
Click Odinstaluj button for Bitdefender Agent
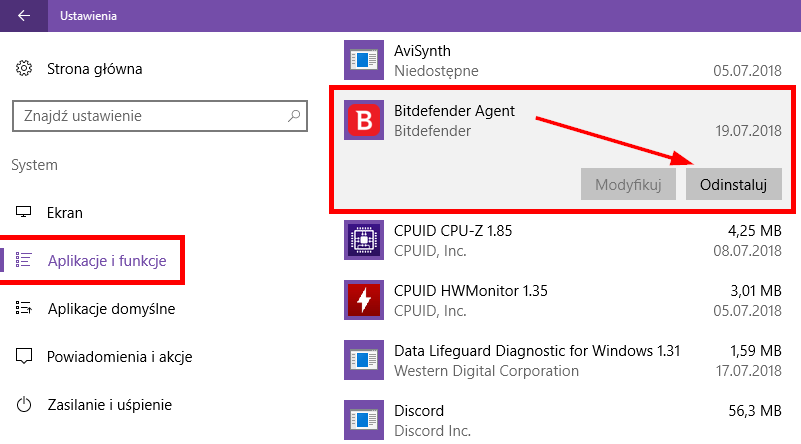point(734,184)
